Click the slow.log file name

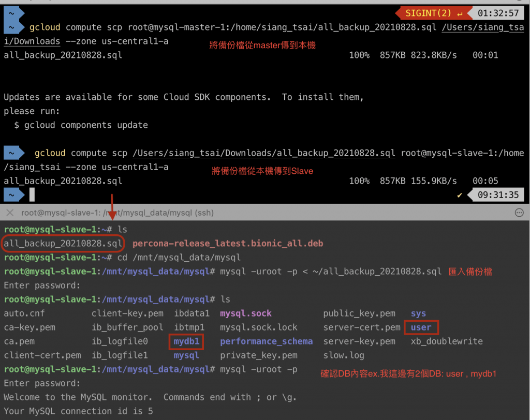click(x=344, y=355)
